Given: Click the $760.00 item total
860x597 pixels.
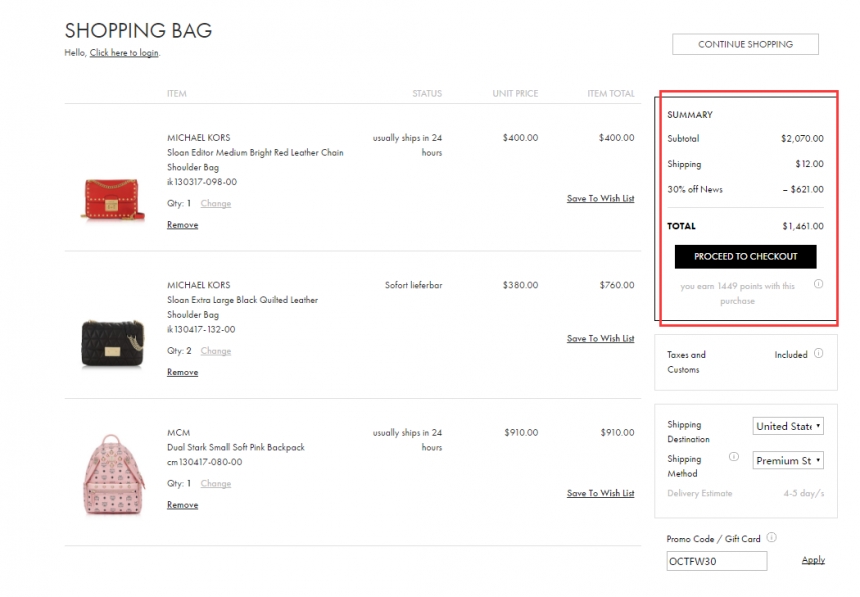Looking at the screenshot, I should click(x=616, y=285).
